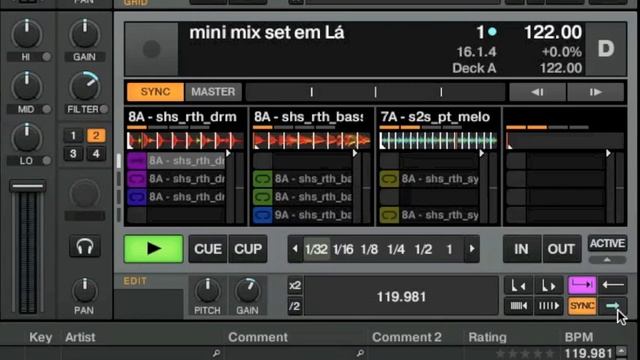Toggle the FILTER on dot
This screenshot has height=360, width=640.
[104, 109]
